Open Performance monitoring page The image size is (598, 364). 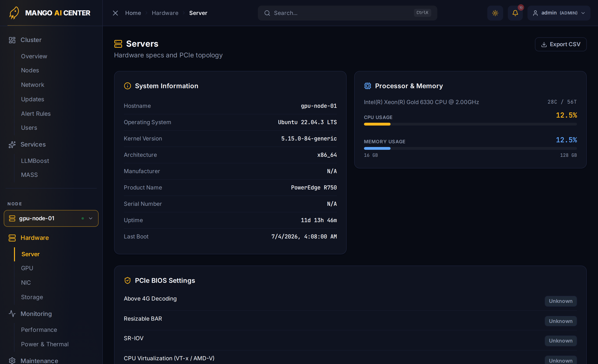tap(39, 330)
